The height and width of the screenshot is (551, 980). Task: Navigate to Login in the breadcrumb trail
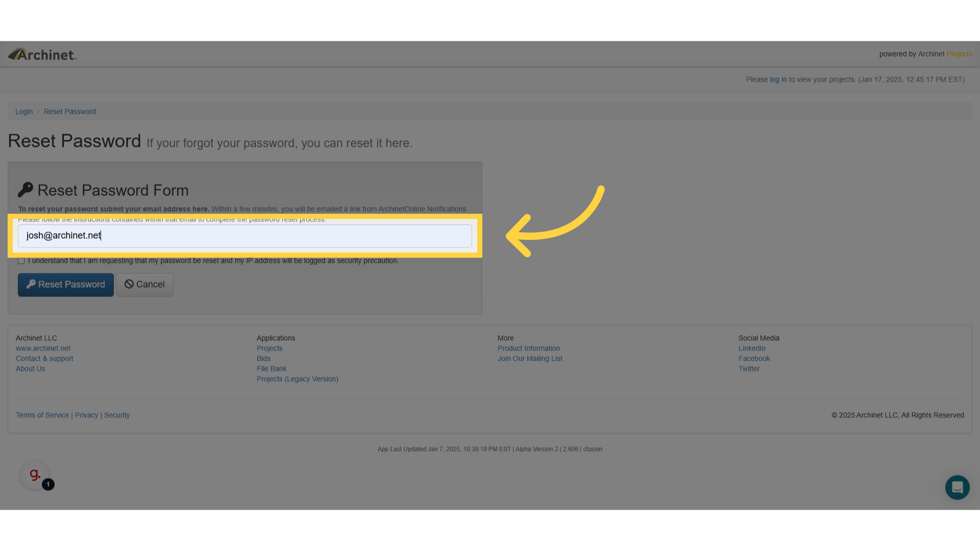[x=23, y=111]
